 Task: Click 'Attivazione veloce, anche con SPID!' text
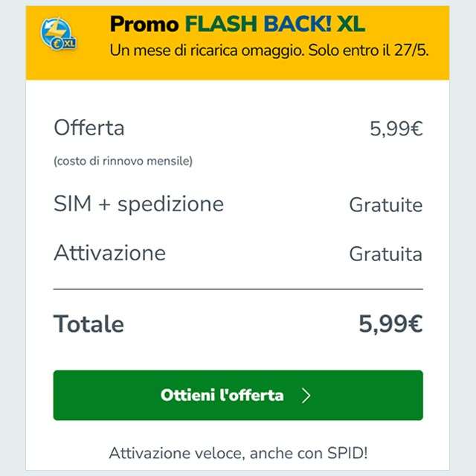pos(238,453)
